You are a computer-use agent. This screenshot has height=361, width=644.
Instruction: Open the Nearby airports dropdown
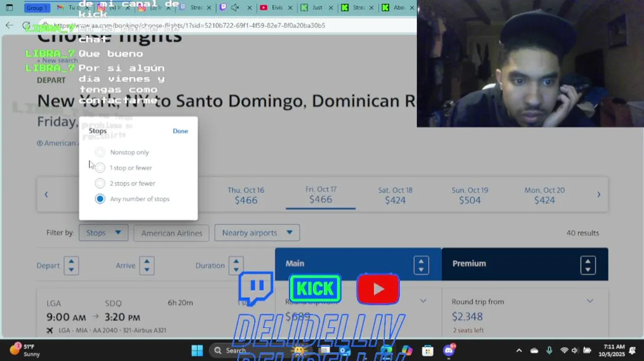[257, 233]
